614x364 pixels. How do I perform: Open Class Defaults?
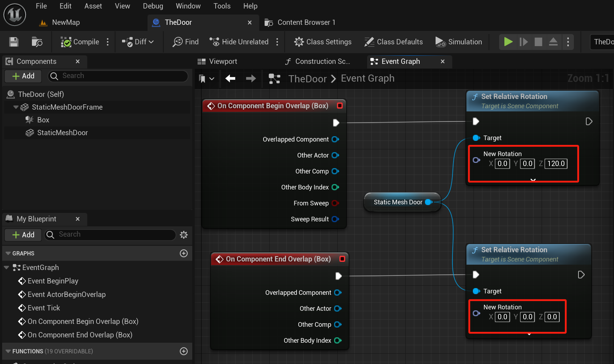coord(394,42)
